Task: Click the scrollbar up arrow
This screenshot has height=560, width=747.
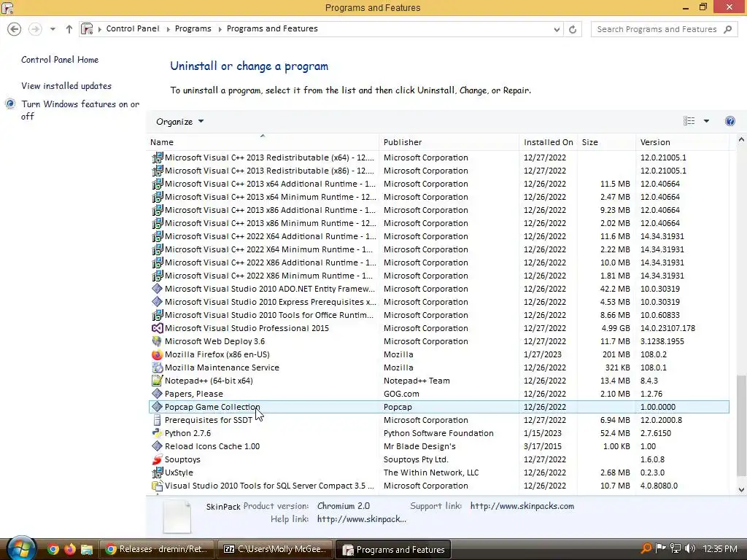Action: tap(741, 140)
